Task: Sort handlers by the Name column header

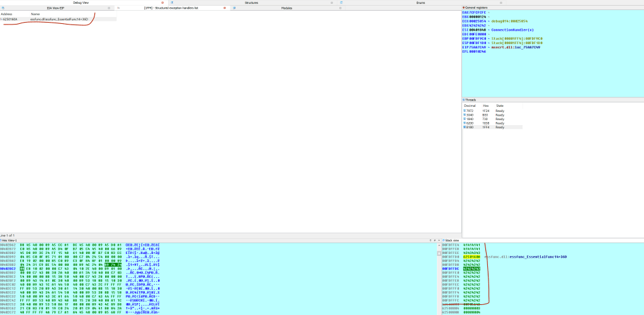Action: [x=35, y=13]
